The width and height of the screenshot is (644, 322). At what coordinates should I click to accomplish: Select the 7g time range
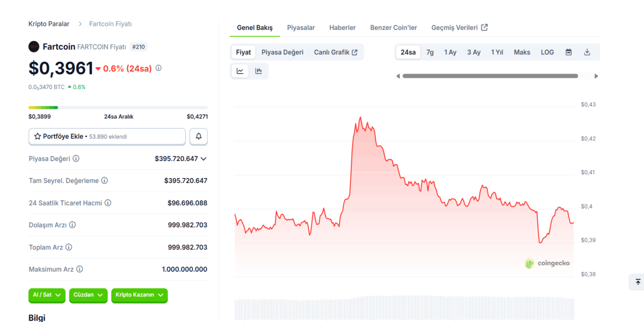[430, 52]
